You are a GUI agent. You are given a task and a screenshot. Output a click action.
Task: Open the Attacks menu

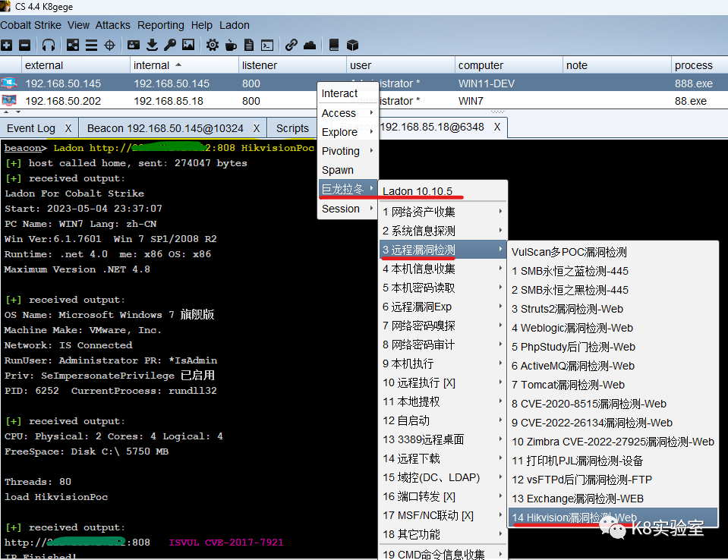point(113,25)
